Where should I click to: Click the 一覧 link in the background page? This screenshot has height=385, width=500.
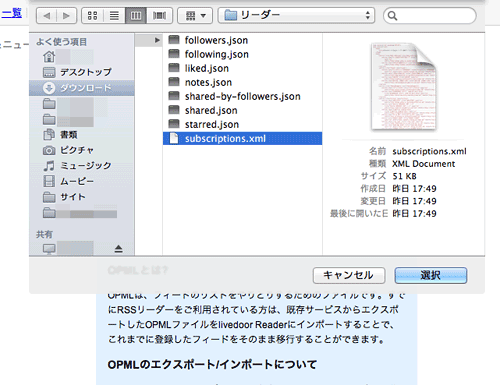[12, 13]
